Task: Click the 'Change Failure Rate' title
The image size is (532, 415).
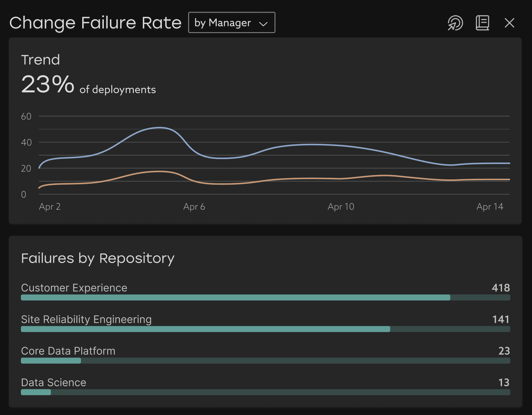Action: coord(95,23)
